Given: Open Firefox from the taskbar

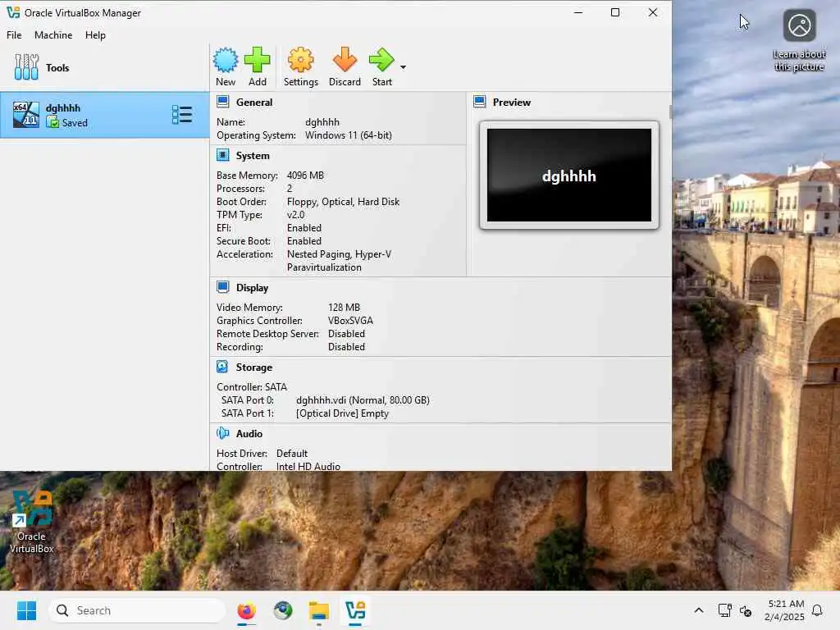Looking at the screenshot, I should pyautogui.click(x=246, y=610).
